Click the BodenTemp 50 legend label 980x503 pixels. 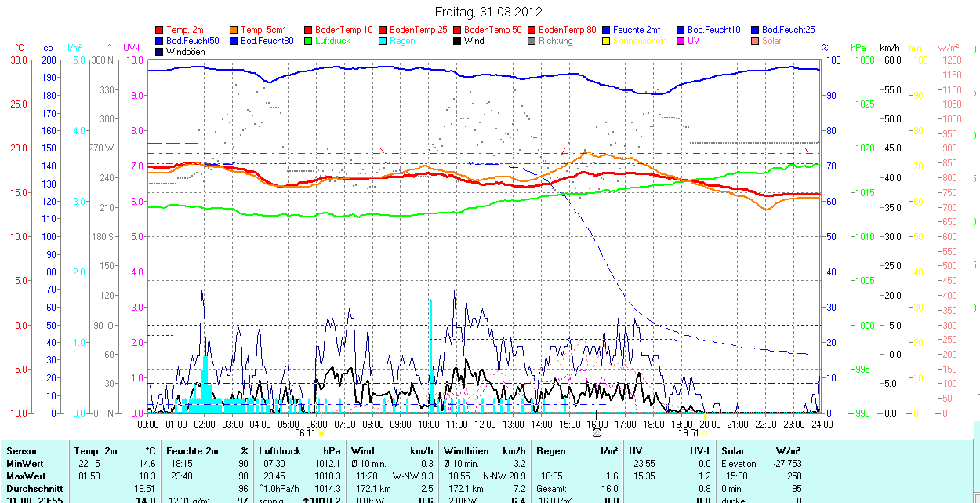[x=496, y=30]
